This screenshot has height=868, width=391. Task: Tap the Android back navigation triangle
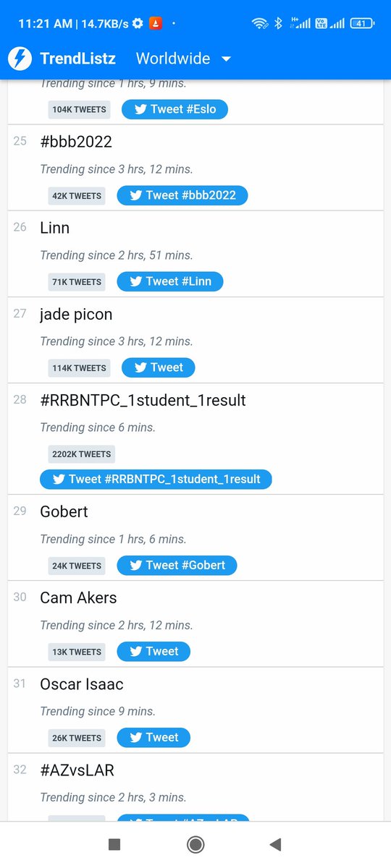click(x=275, y=844)
